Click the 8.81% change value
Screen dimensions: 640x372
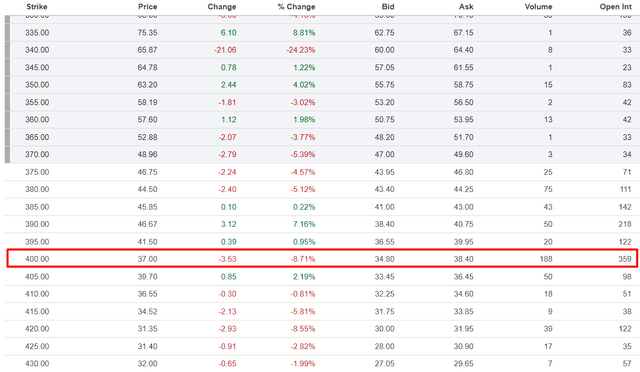pyautogui.click(x=304, y=33)
